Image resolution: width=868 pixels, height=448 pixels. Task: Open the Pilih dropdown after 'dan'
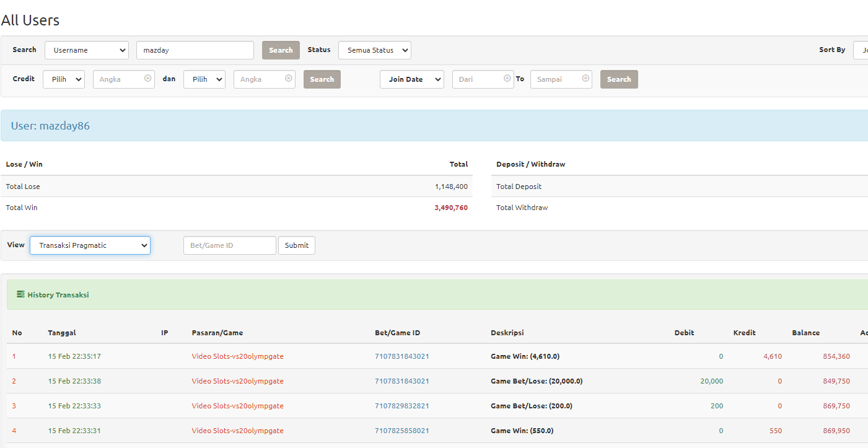(x=204, y=79)
